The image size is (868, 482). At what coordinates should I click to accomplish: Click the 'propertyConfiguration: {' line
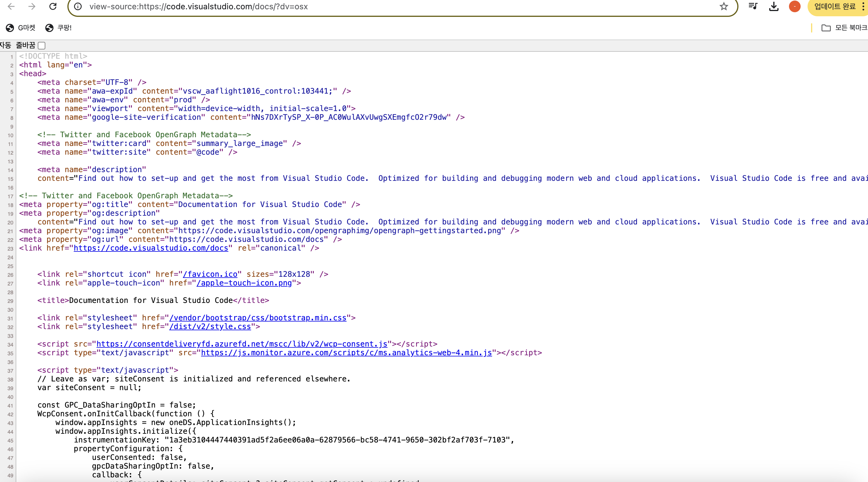128,449
